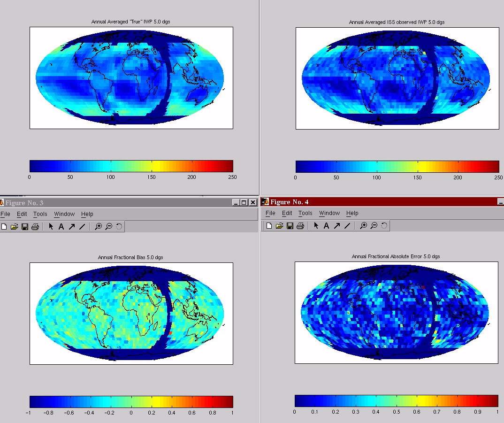The image size is (504, 423).
Task: Select Add Arrow tool in Figure No. 4
Action: coord(337,226)
